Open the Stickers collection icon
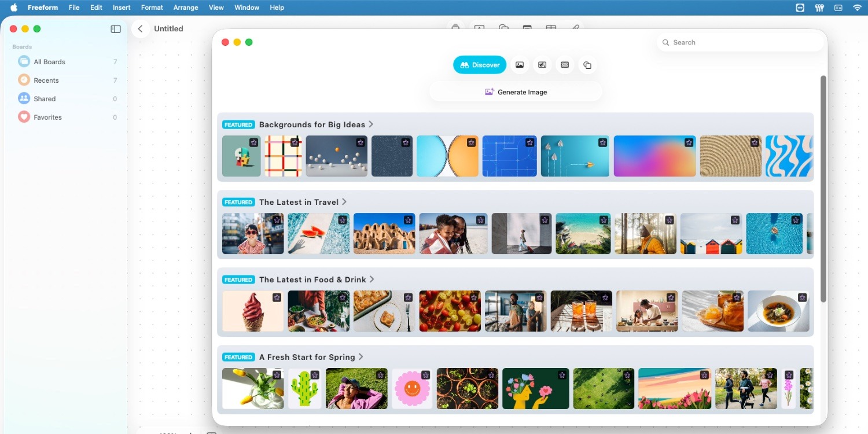Screen dimensions: 868x434 [542, 64]
